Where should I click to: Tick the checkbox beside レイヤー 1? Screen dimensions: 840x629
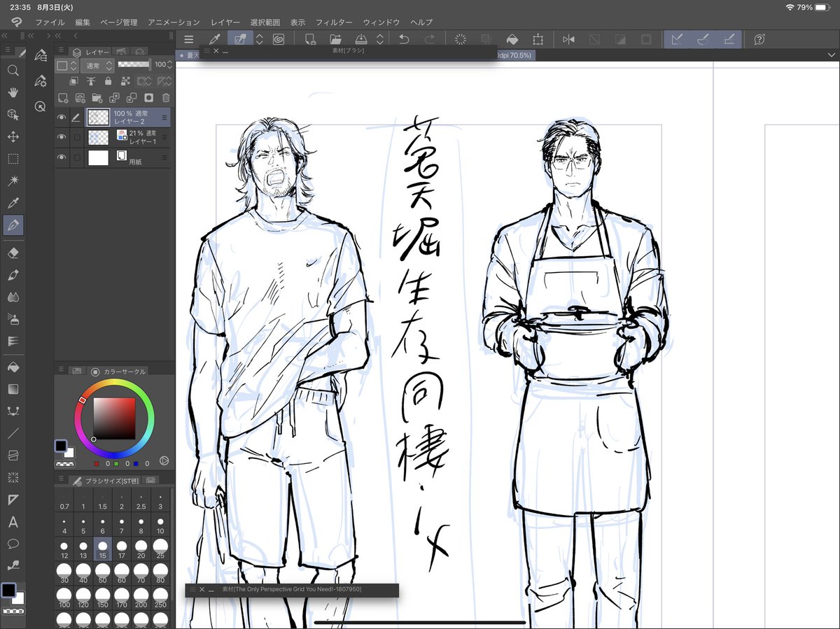tap(76, 137)
